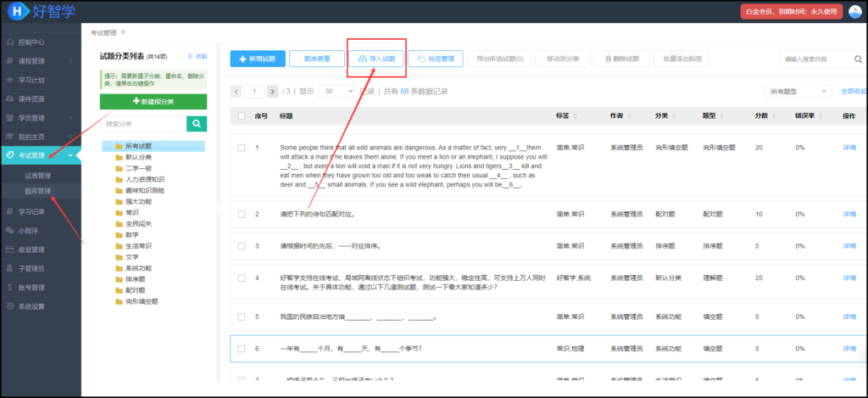This screenshot has width=868, height=398.
Task: Open 试卷管理 in the sidebar submenu
Action: tap(37, 176)
